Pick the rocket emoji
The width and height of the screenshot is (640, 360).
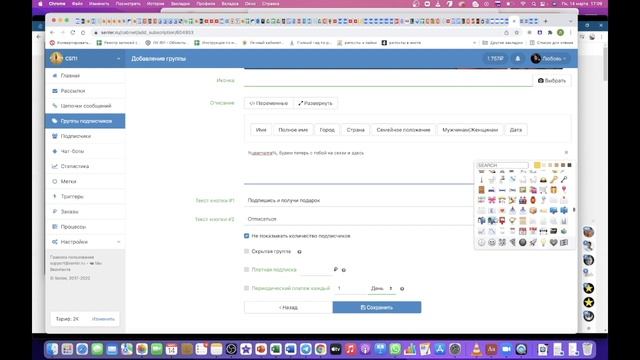coord(533,242)
